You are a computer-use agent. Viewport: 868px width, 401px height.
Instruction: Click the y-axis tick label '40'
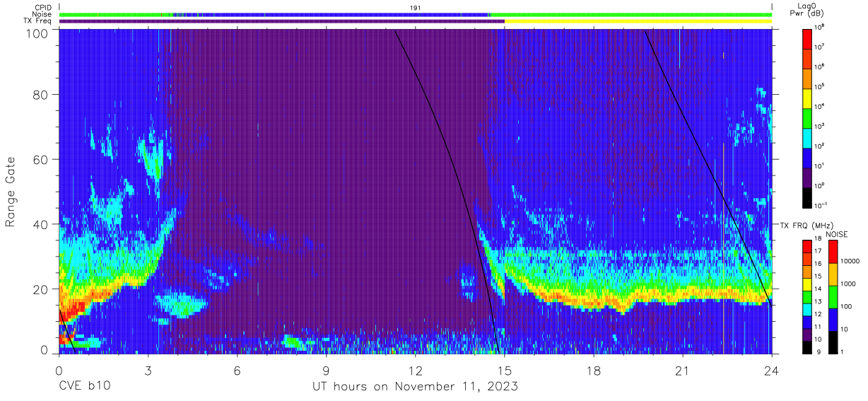pos(40,224)
